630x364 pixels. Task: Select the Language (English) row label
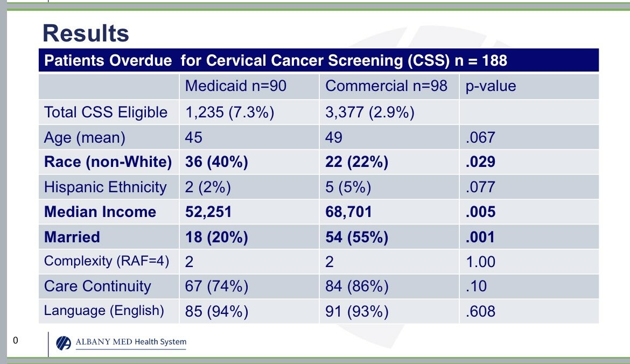pos(104,311)
